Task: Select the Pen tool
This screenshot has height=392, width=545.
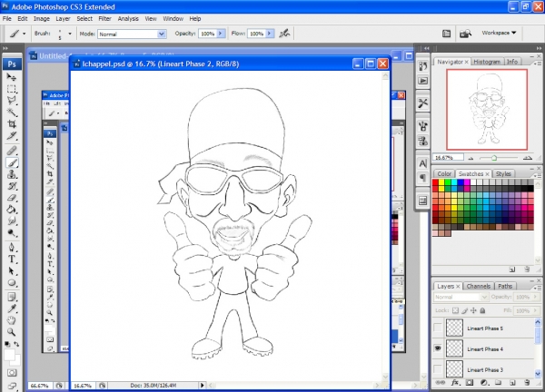Action: tap(12, 247)
